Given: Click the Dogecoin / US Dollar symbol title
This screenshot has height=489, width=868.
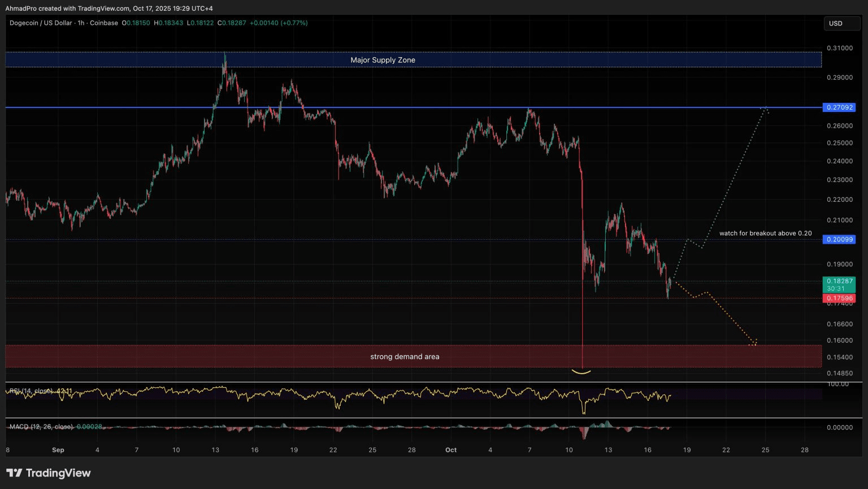Looking at the screenshot, I should point(41,23).
